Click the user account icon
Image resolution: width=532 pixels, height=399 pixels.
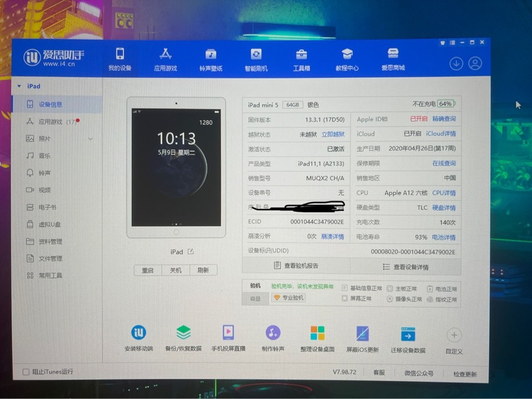coord(475,63)
